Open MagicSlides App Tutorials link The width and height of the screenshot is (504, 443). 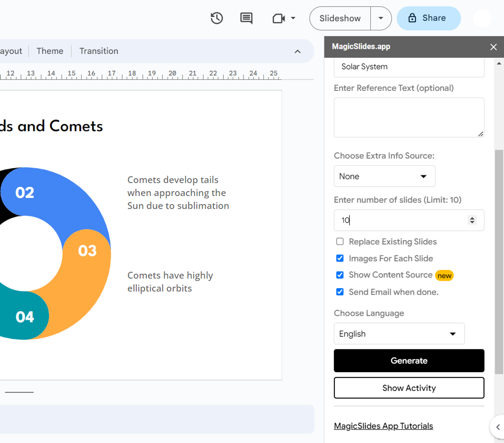(x=383, y=426)
